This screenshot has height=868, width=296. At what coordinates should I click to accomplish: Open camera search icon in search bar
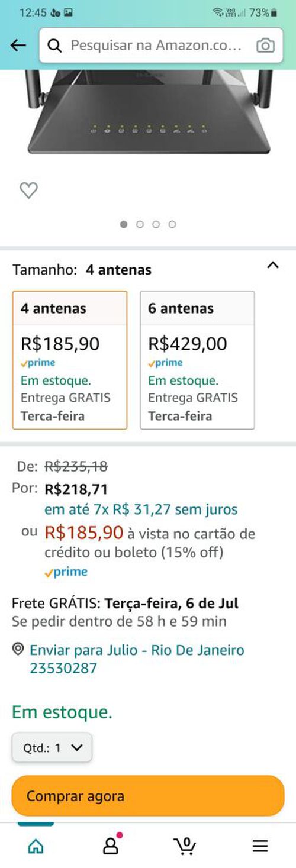click(x=265, y=46)
